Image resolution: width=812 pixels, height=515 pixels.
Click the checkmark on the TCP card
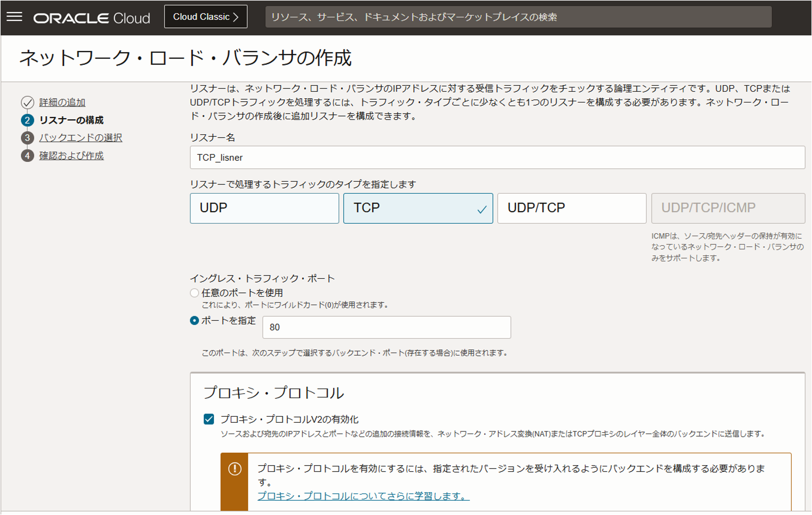point(481,208)
